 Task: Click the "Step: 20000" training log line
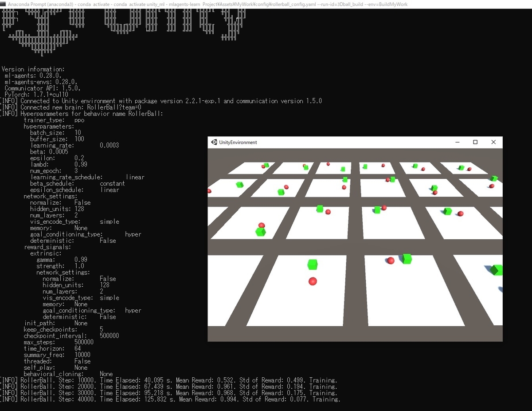pos(168,387)
